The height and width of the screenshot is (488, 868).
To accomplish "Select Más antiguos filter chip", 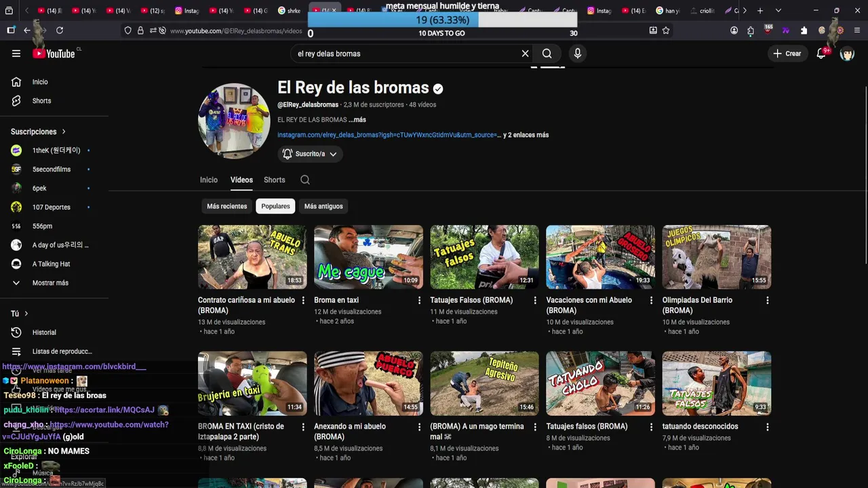I will pyautogui.click(x=323, y=206).
